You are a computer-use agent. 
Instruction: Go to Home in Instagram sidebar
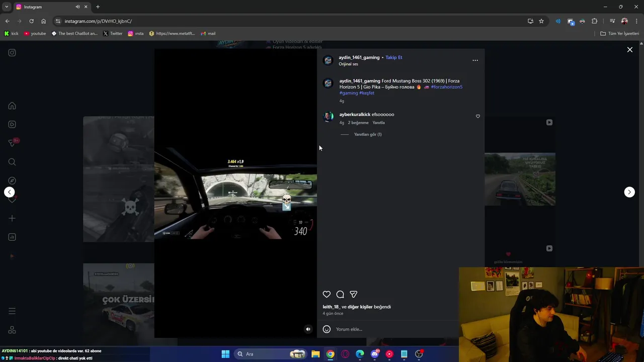pyautogui.click(x=12, y=106)
